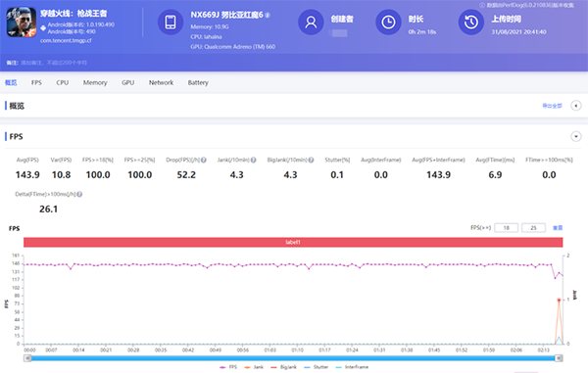
Task: Toggle the Stutter series in chart legend
Action: click(317, 367)
